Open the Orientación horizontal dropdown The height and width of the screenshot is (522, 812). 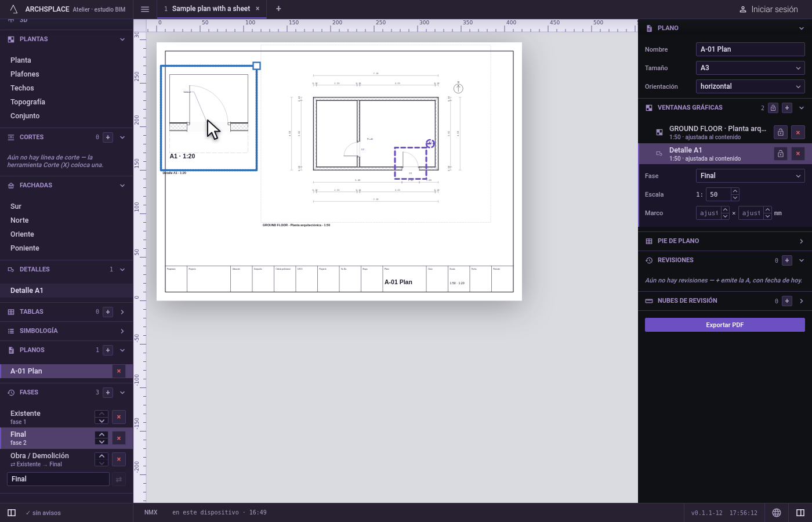(x=750, y=86)
